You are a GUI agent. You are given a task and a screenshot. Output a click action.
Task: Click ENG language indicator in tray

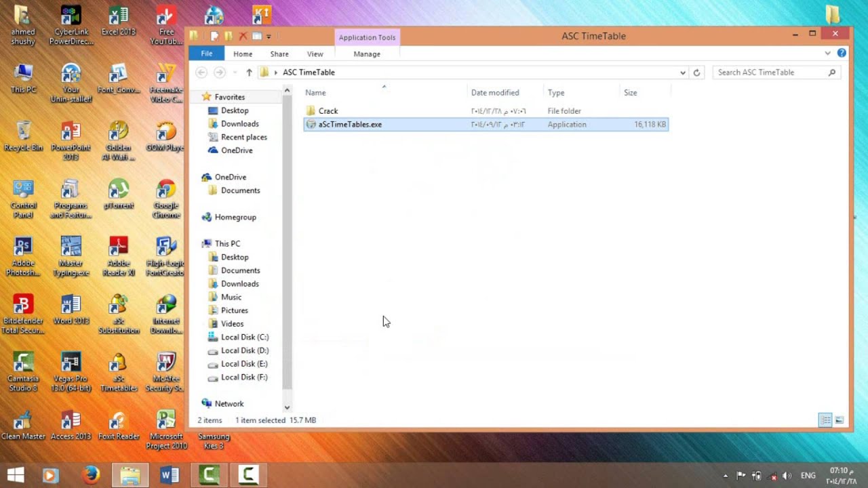coord(808,476)
